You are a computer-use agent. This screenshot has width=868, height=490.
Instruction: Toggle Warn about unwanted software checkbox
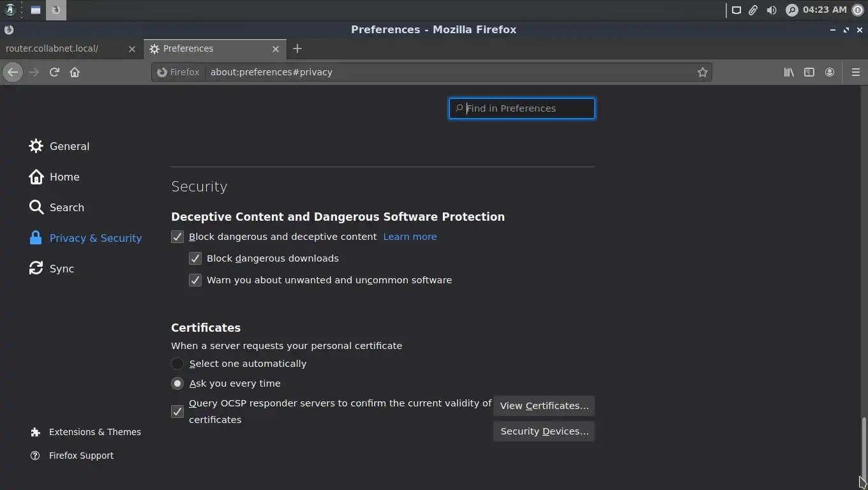(x=195, y=280)
